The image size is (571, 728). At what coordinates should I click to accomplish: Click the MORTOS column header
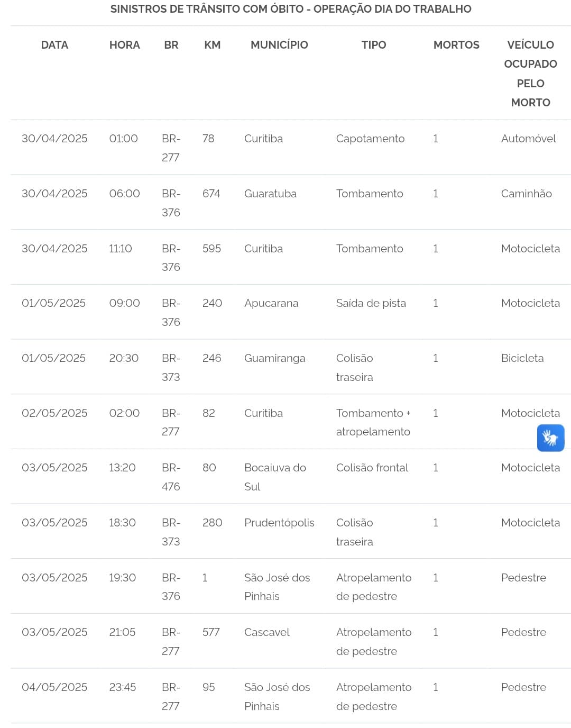point(456,45)
